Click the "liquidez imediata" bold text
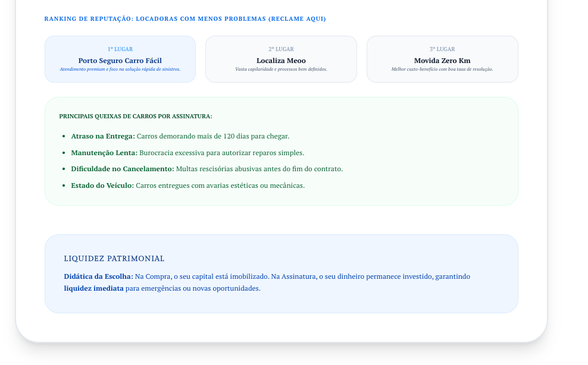The height and width of the screenshot is (365, 588). tap(94, 288)
